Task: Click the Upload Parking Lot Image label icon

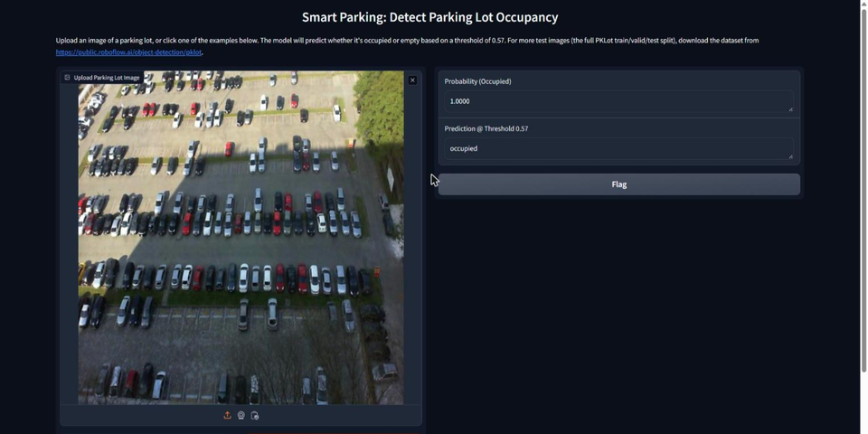Action: (x=67, y=78)
